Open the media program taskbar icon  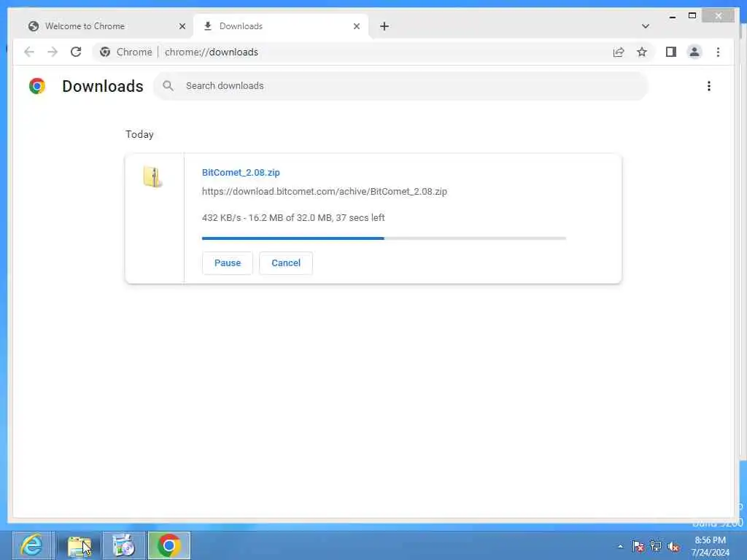(124, 545)
